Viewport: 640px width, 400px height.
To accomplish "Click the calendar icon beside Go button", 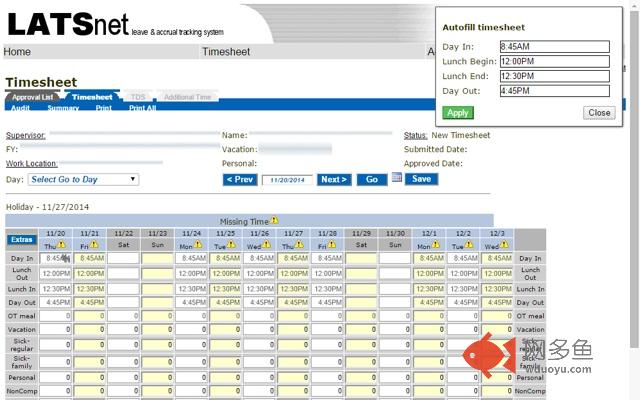I will coord(396,178).
